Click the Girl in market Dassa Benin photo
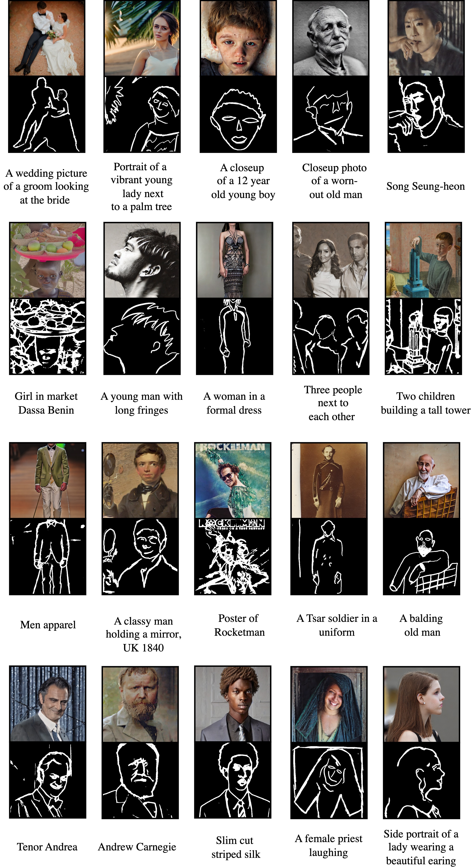472x868 pixels. pos(48,260)
